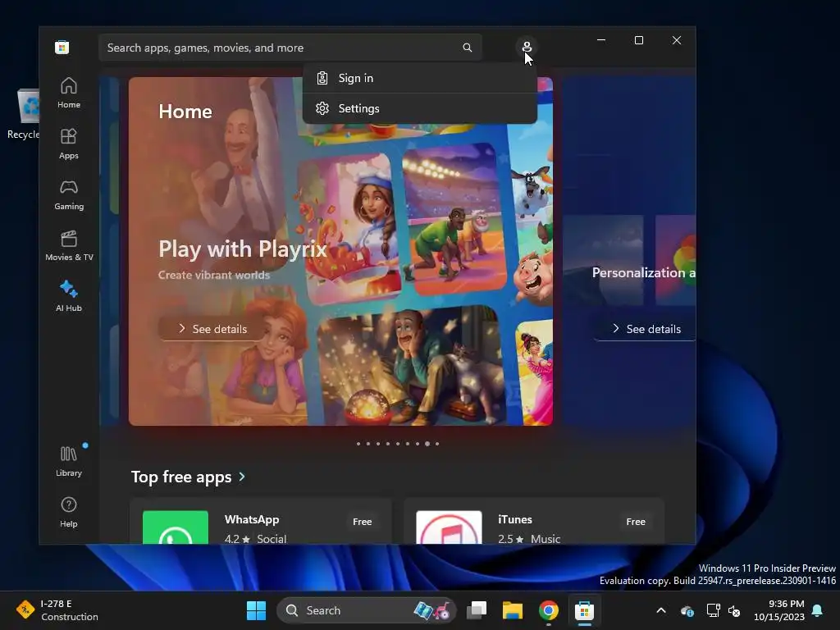Open the OneDrive tray icon
The image size is (840, 630).
point(687,610)
